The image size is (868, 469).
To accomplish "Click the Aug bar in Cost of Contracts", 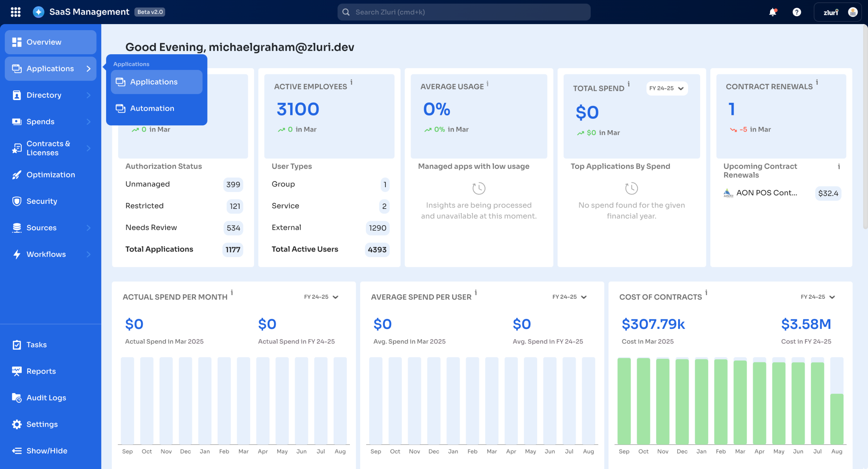I will click(x=836, y=418).
